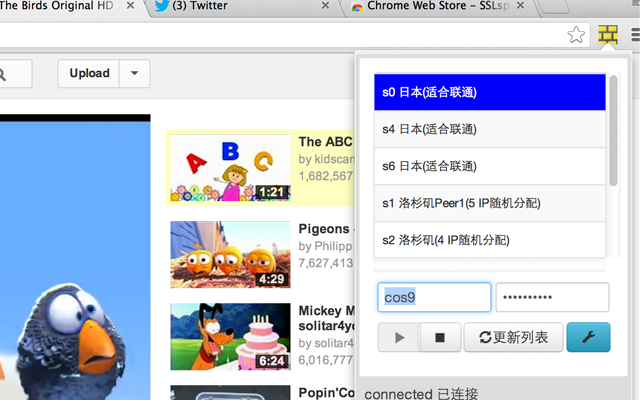Click the 'Mickey M' video title

327,311
